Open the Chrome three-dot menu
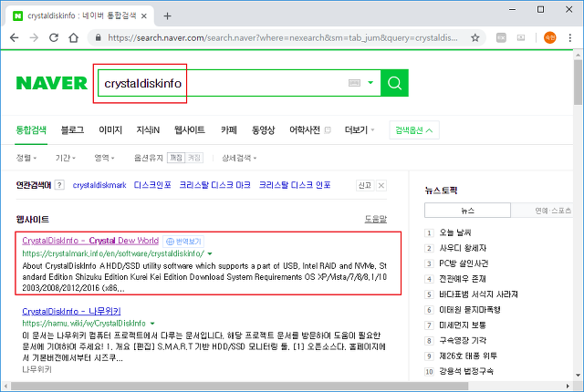This screenshot has height=392, width=584. (x=569, y=37)
